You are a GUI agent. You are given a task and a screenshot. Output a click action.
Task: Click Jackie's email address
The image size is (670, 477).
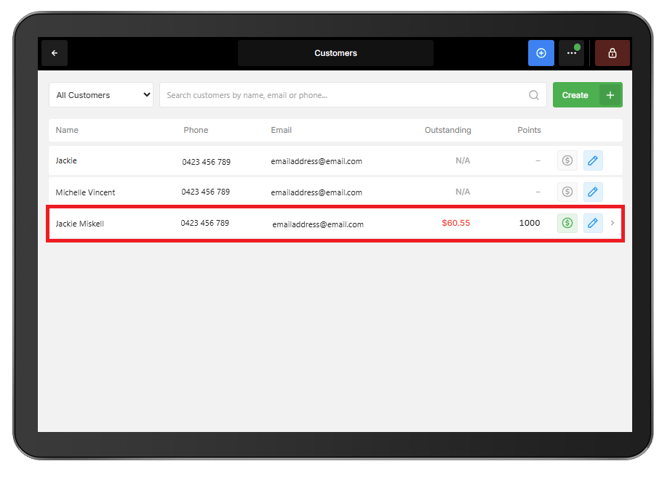pos(316,161)
